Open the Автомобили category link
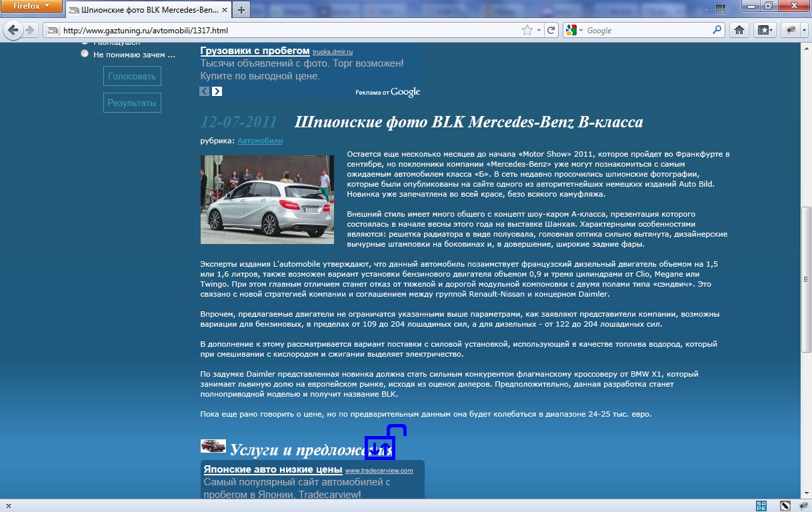 [260, 141]
